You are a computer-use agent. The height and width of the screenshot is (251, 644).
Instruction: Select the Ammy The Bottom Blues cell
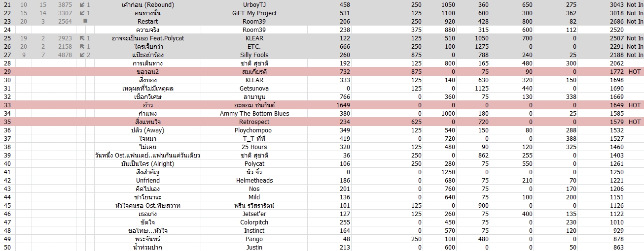254,113
